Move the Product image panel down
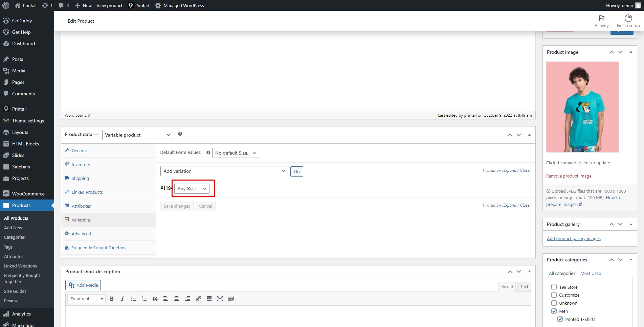Image resolution: width=644 pixels, height=327 pixels. 620,52
